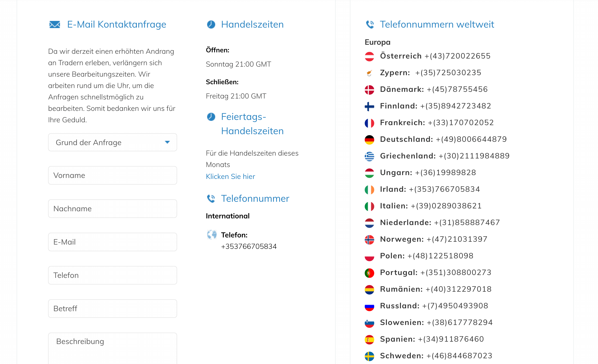Click the phone icon next to Telefonnummer
Viewport: 598px width, 364px height.
211,199
